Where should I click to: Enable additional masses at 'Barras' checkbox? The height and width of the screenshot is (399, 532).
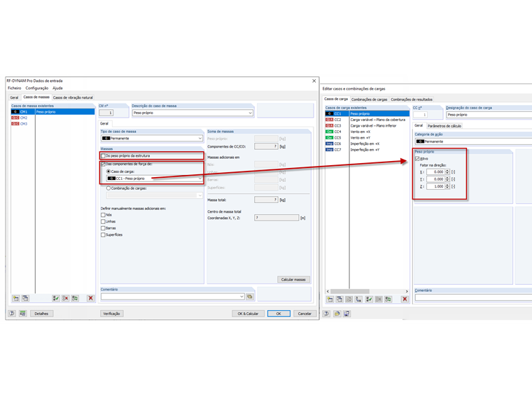click(103, 228)
